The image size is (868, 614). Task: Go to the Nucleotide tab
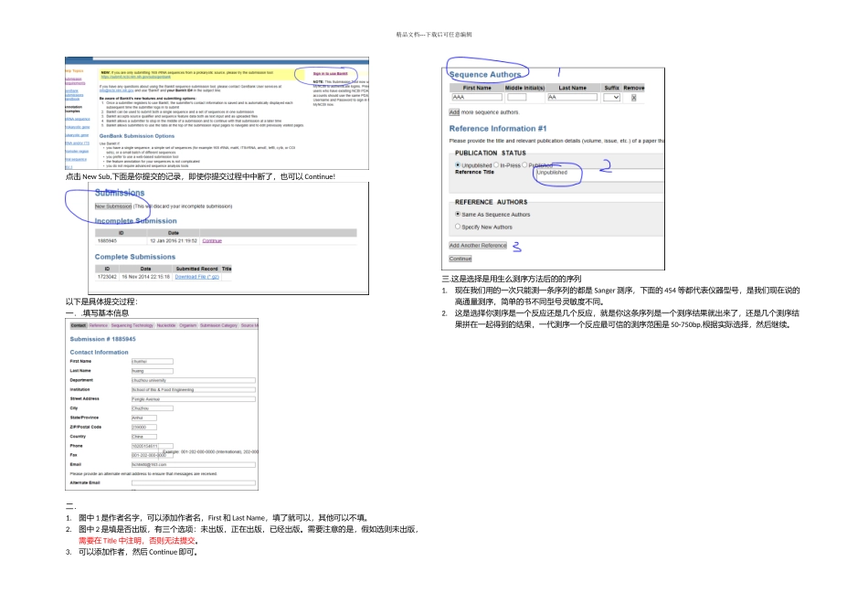(x=166, y=325)
